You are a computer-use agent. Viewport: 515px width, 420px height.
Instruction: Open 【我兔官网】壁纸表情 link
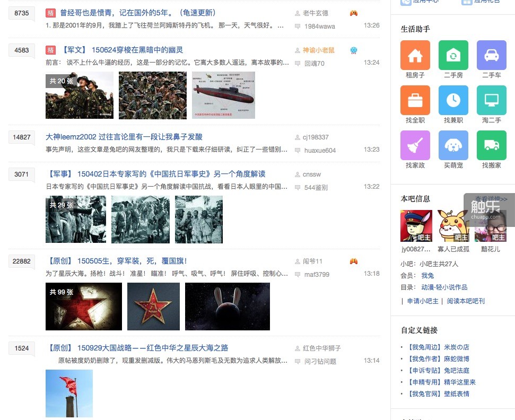pos(438,393)
